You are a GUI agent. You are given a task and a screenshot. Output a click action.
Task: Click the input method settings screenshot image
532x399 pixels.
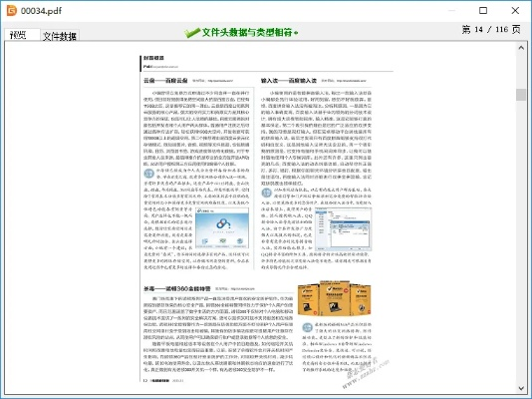click(343, 229)
